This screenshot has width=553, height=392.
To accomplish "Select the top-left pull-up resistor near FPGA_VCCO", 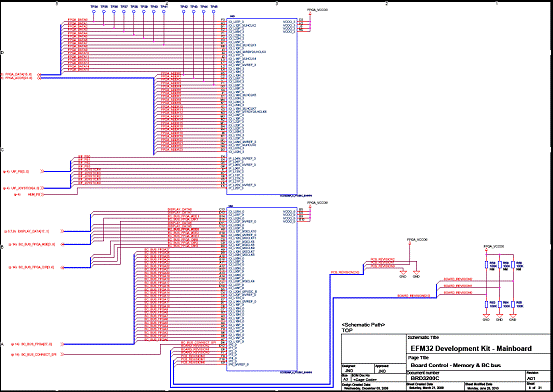I will click(x=486, y=265).
